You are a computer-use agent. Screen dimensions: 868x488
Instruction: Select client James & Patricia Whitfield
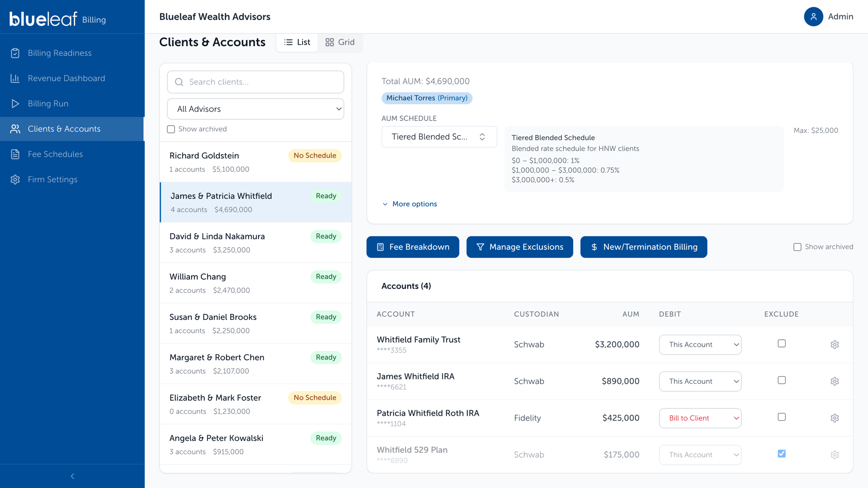[255, 202]
